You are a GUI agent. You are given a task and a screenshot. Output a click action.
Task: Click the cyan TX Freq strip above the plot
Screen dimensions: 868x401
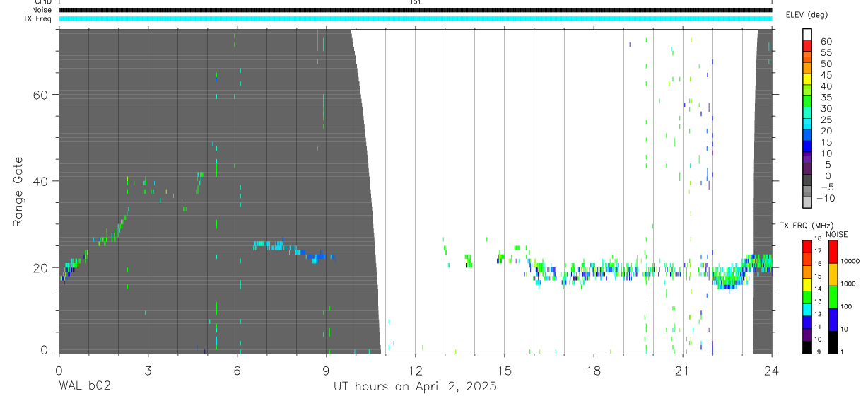pos(415,18)
